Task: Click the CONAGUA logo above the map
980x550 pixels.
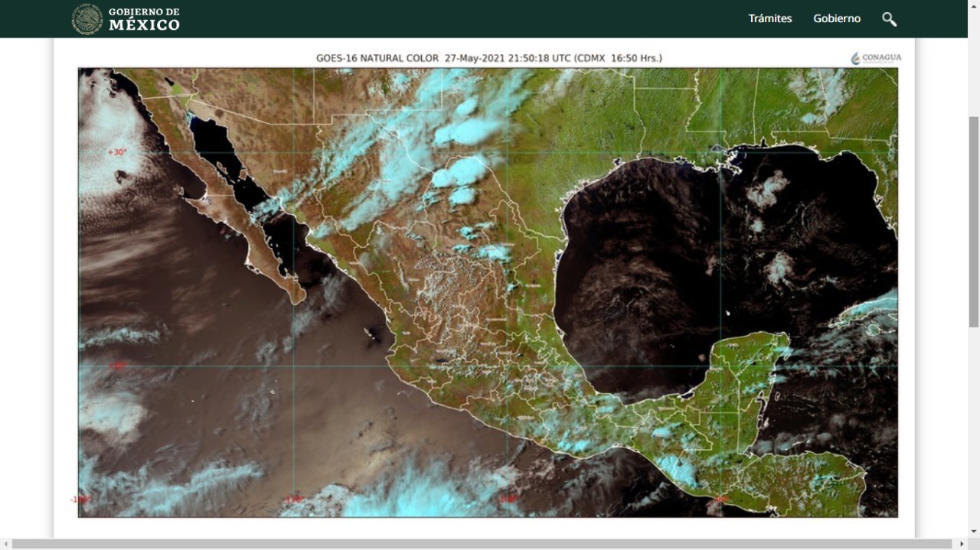Action: pyautogui.click(x=876, y=58)
